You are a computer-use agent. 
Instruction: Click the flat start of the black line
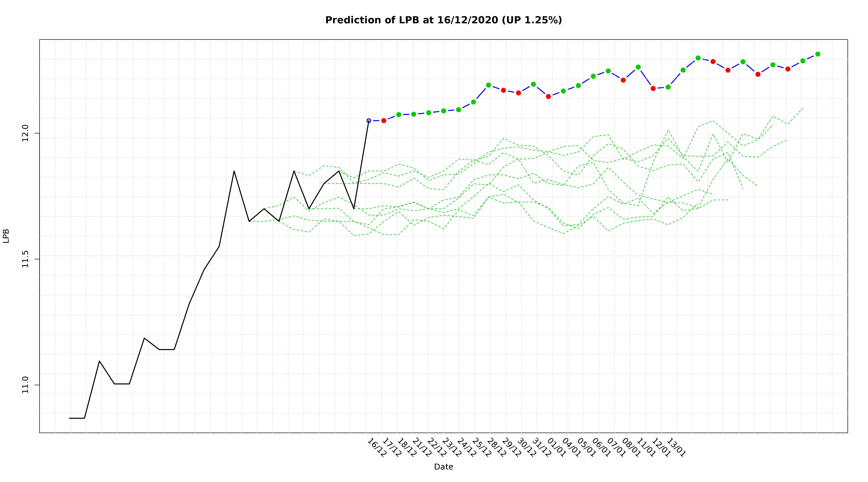[x=77, y=418]
